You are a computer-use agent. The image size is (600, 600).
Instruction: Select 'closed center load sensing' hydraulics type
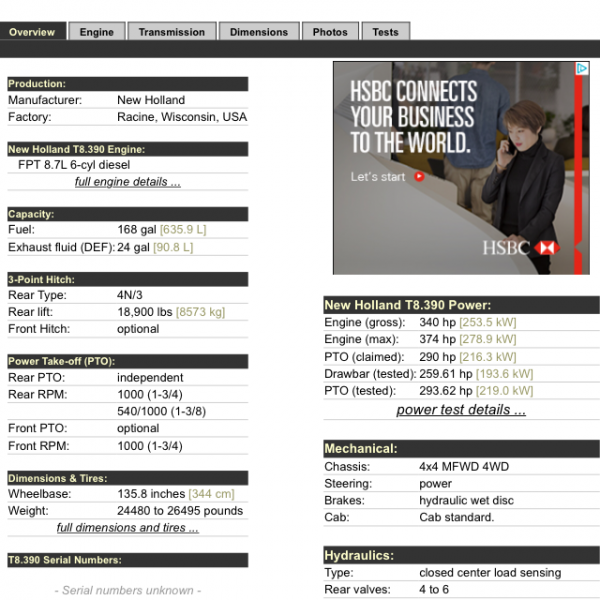(490, 572)
